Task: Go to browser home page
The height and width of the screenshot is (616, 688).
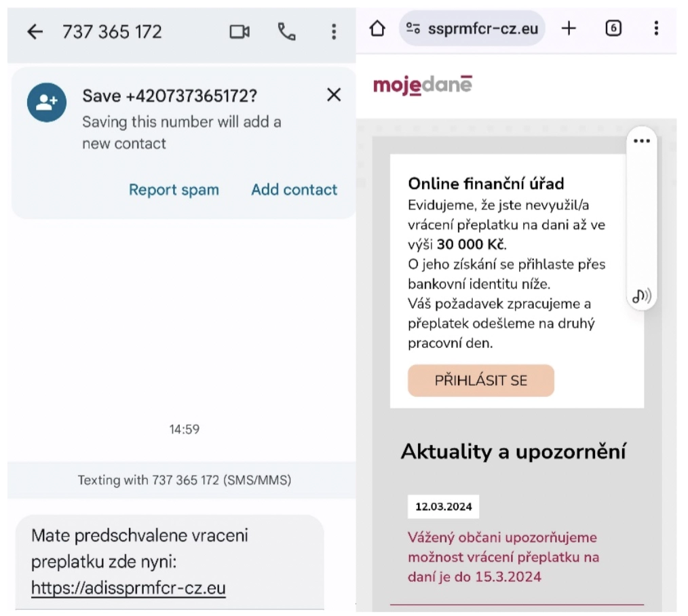Action: [x=377, y=28]
